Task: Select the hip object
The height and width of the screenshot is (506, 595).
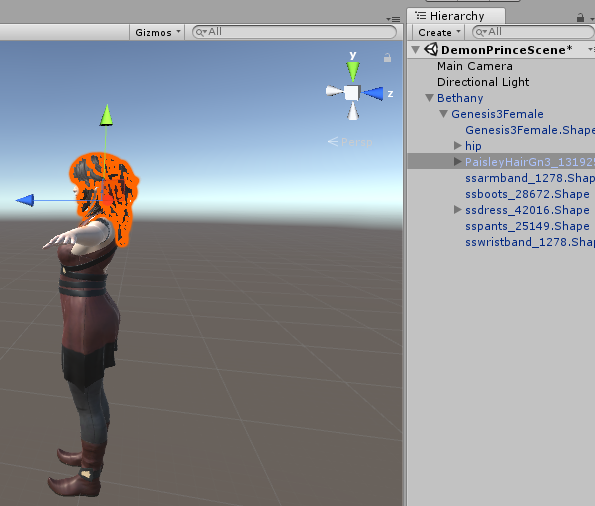Action: (473, 146)
